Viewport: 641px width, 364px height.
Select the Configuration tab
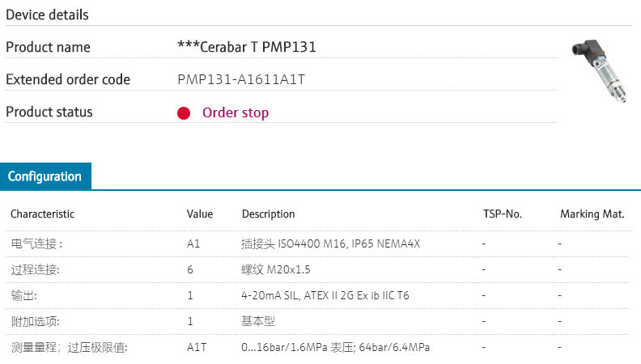click(x=45, y=176)
